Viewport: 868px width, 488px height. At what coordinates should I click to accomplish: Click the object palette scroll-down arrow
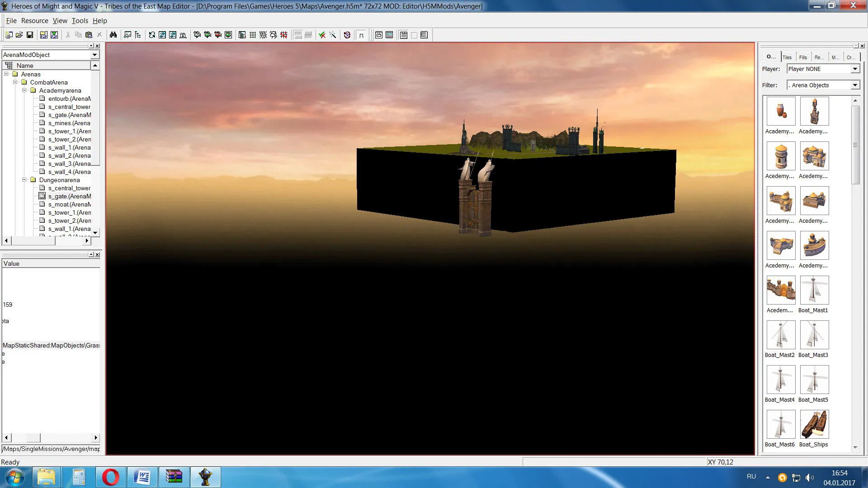coord(855,447)
